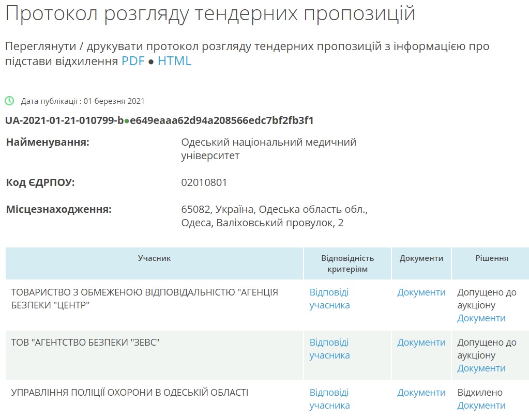Click the Документи column header
The height and width of the screenshot is (420, 529).
421,258
